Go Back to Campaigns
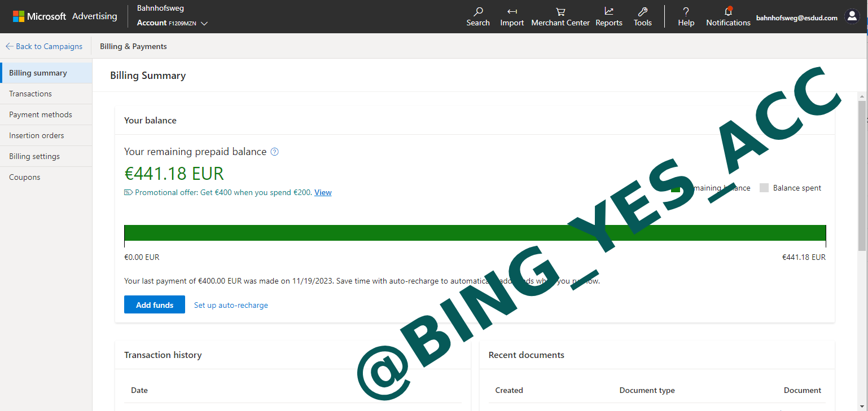The image size is (868, 411). [44, 46]
